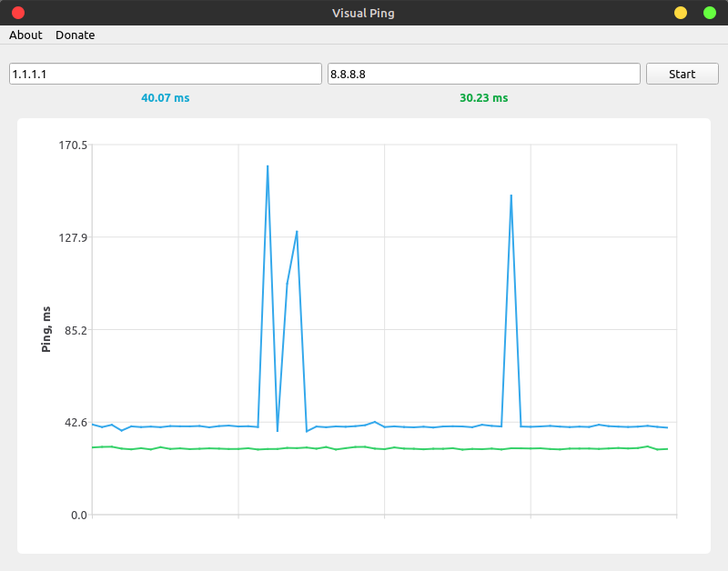Click the 85.2 y-axis label

75,330
